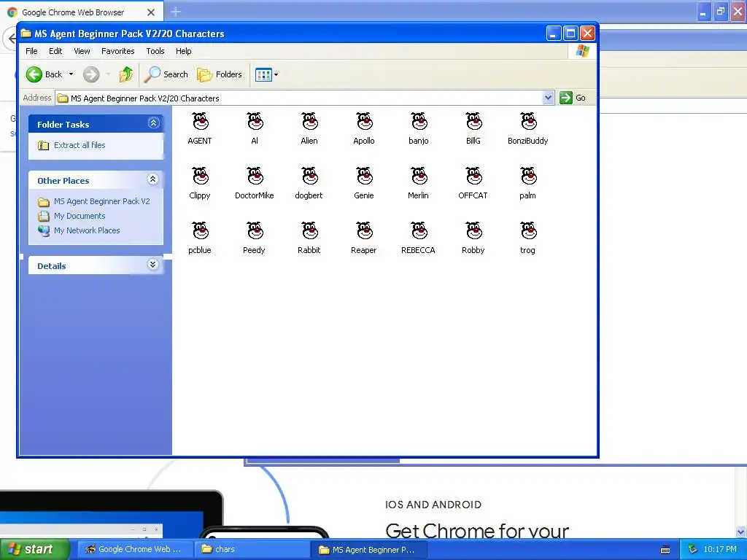Switch to chars folder taskbar item
This screenshot has width=747, height=560.
click(252, 549)
